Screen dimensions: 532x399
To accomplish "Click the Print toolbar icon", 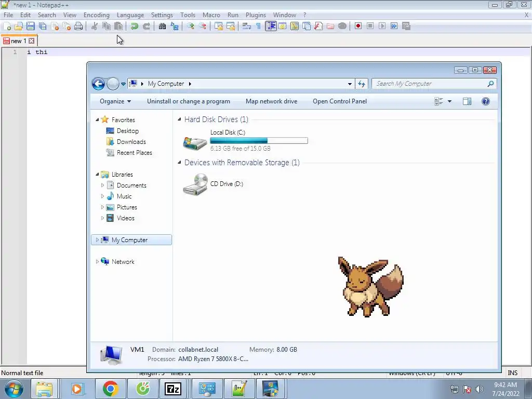I will 78,26.
